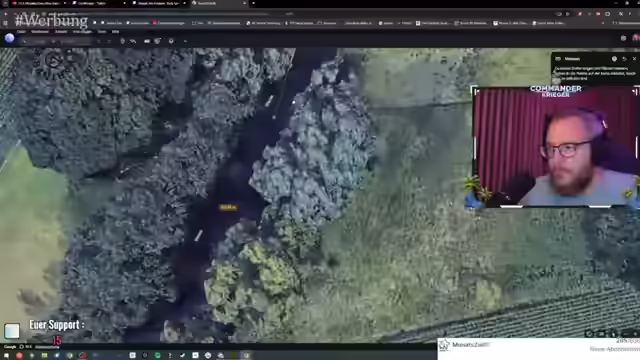Image resolution: width=640 pixels, height=360 pixels.
Task: Click the yellow measurement label on map
Action: click(228, 207)
